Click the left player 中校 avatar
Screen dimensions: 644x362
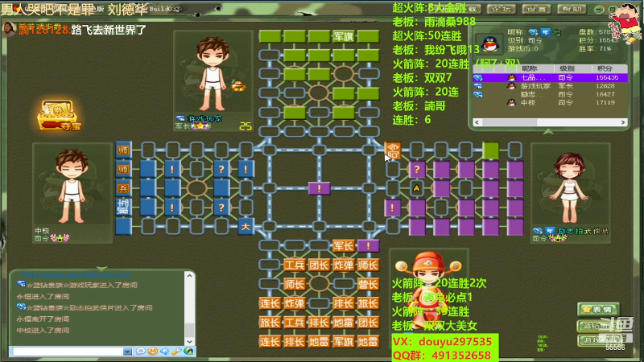pyautogui.click(x=72, y=186)
